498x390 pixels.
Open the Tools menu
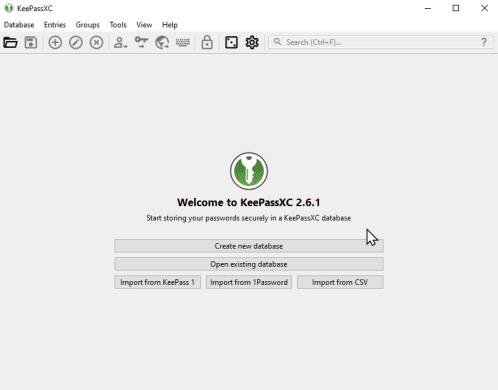click(x=118, y=25)
